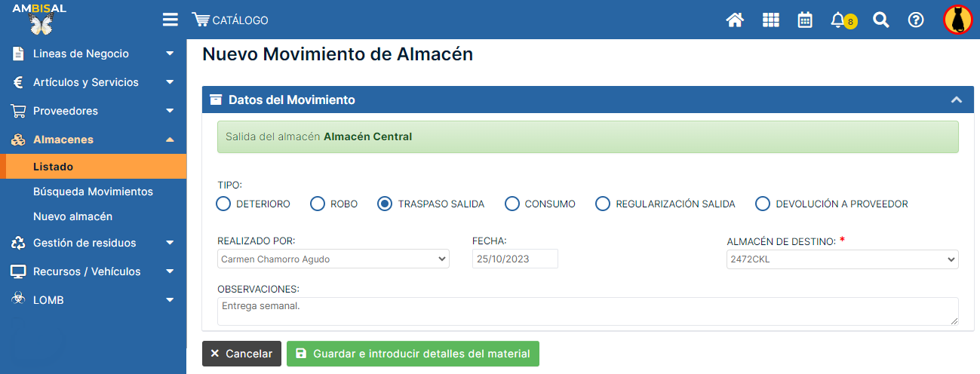Toggle the hamburger menu icon
Viewport: 980px width, 374px height.
(x=171, y=20)
